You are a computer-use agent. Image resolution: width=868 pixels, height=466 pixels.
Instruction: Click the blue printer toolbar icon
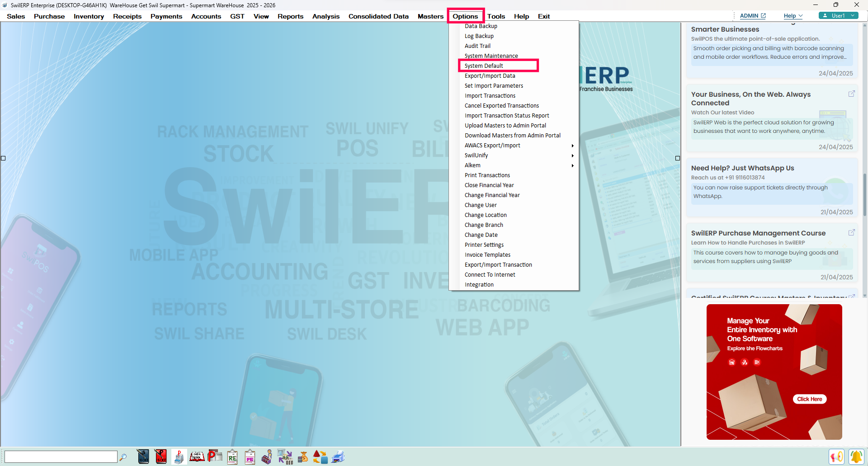[x=338, y=457]
